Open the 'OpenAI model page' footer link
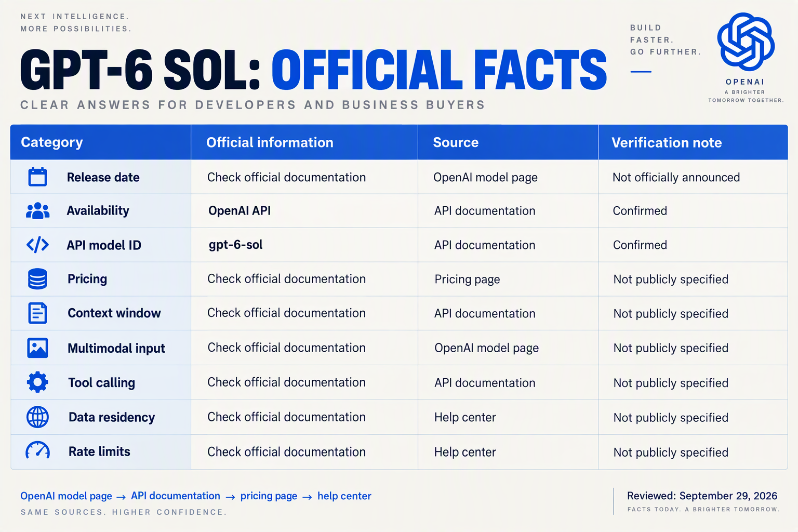 click(x=66, y=496)
